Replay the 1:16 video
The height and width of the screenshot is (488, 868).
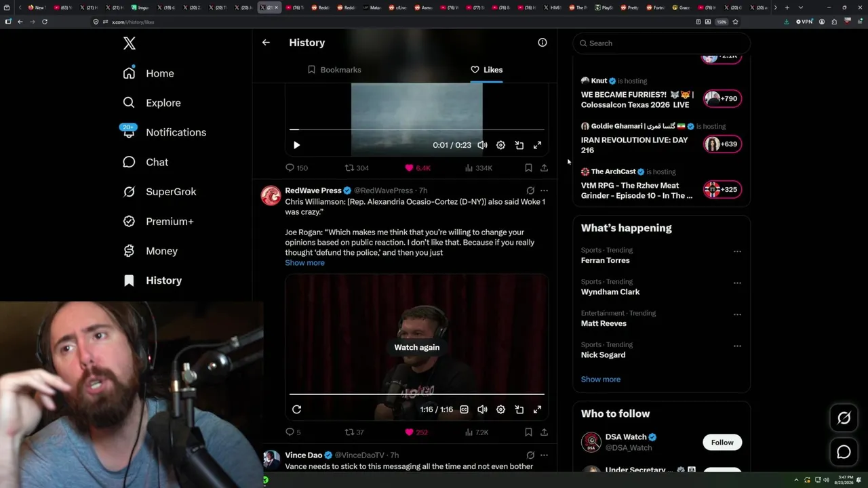(296, 409)
